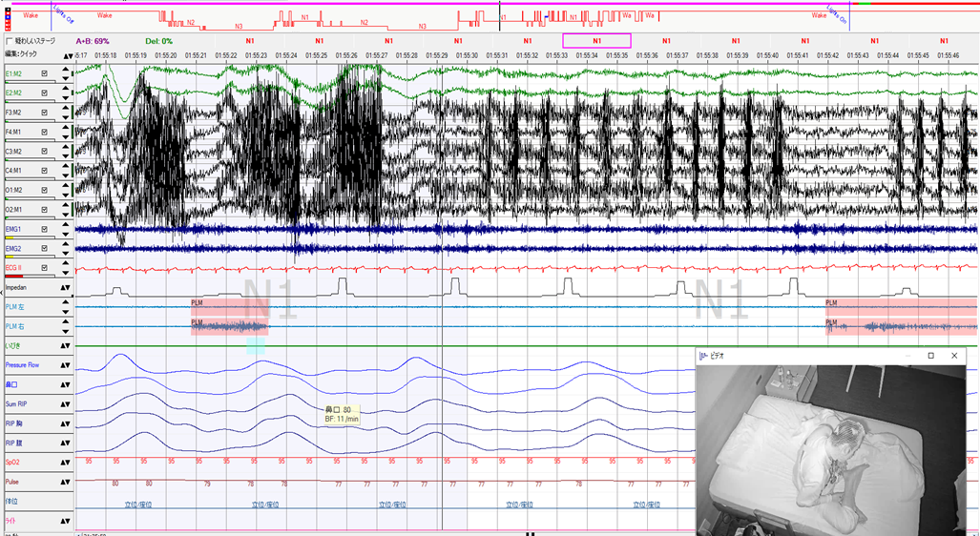Click scale arrows on Pressure Flow channel
The width and height of the screenshot is (980, 536).
[66, 365]
